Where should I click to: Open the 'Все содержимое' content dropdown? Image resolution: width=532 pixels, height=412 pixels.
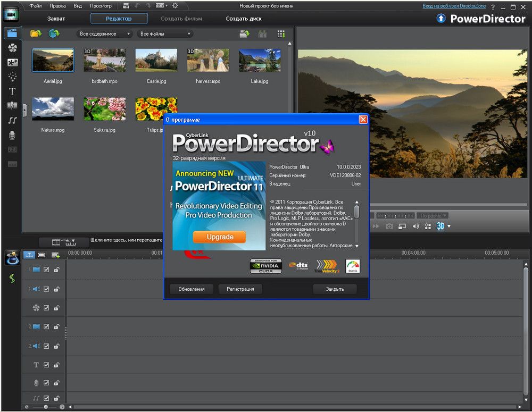(105, 34)
